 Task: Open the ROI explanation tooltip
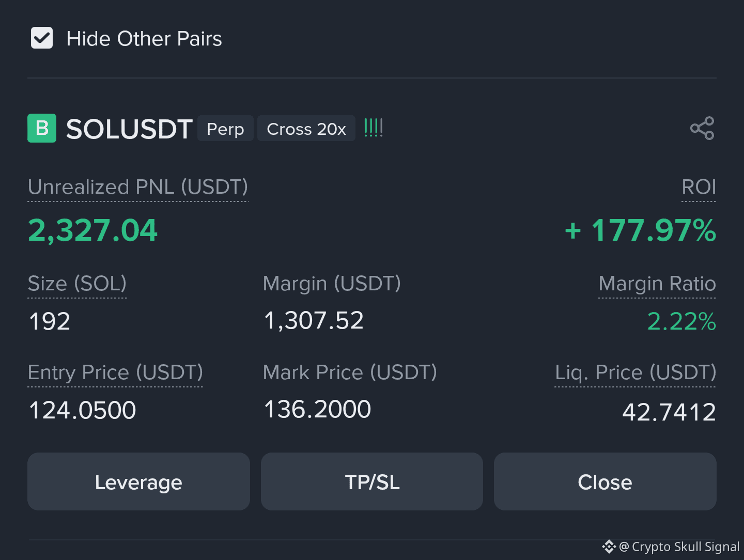pos(699,187)
